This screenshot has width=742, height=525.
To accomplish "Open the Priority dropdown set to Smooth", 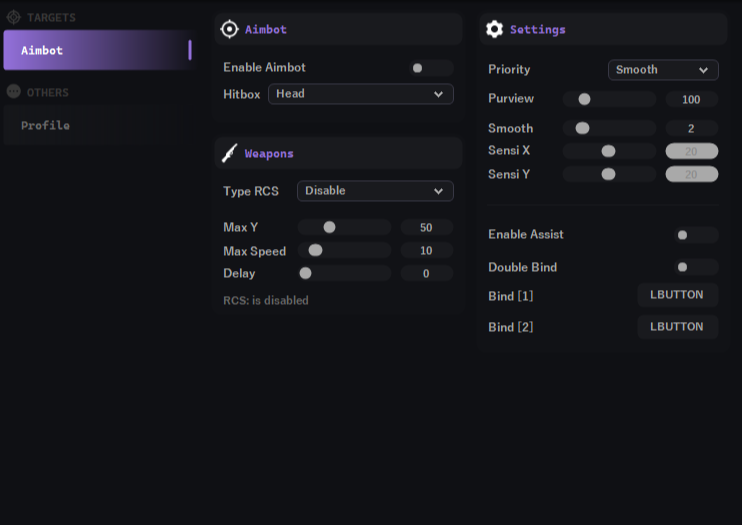I will tap(663, 70).
